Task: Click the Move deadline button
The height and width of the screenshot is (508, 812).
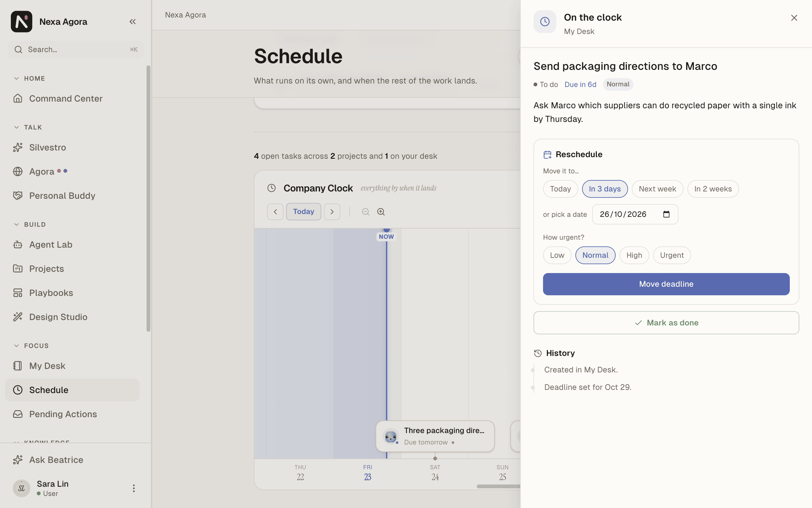Action: click(x=666, y=284)
